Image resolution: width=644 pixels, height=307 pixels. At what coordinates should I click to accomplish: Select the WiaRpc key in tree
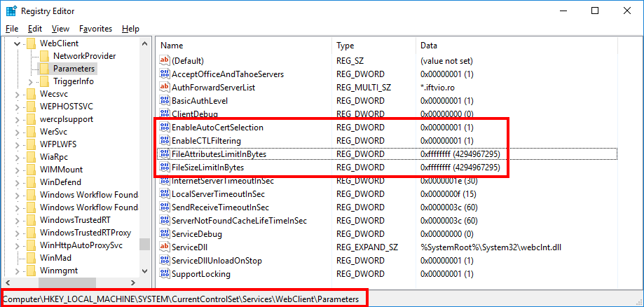click(54, 157)
